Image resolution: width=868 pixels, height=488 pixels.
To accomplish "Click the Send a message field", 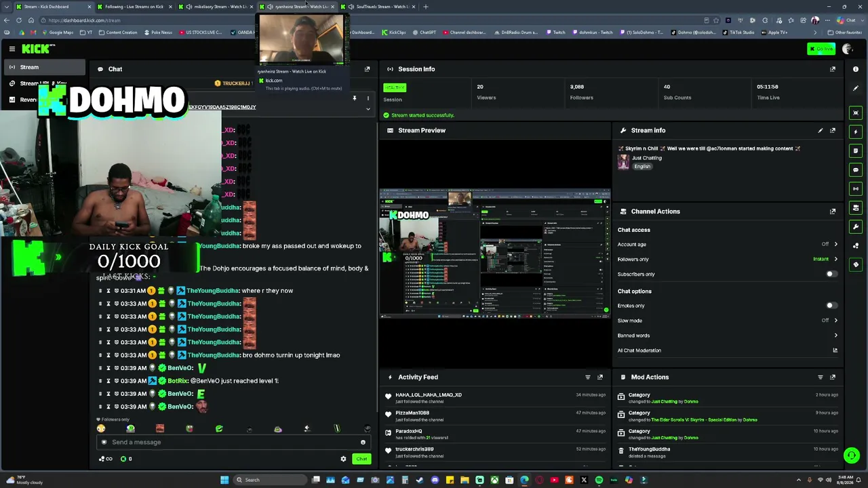I will point(233,442).
